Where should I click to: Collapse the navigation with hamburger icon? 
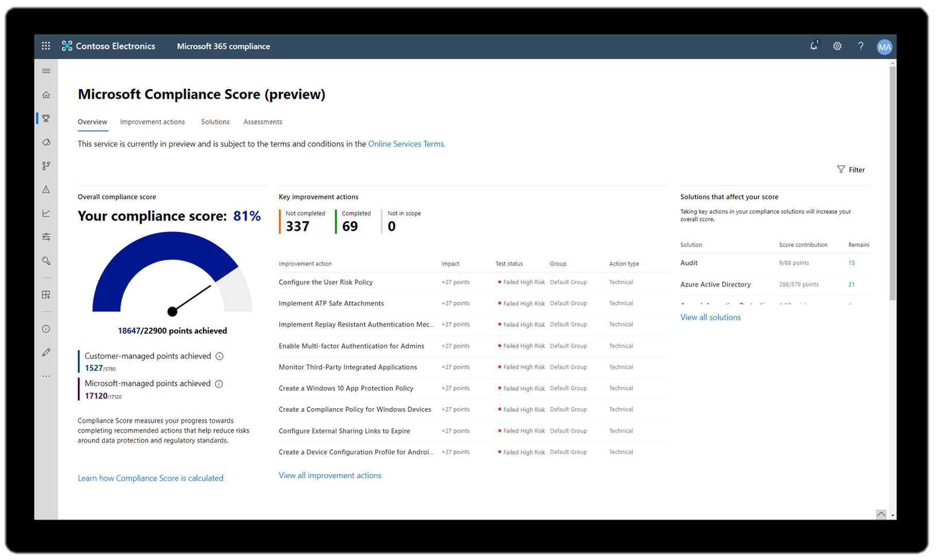[x=46, y=71]
